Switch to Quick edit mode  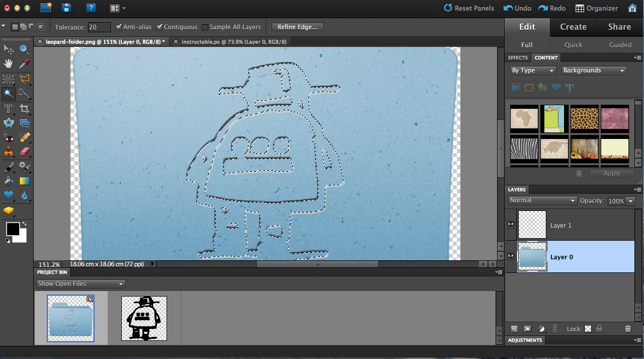(573, 45)
